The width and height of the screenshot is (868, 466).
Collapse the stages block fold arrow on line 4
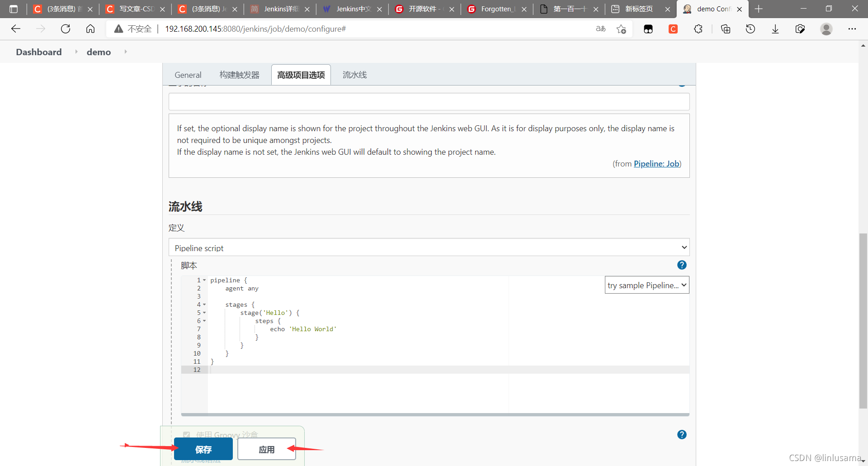pos(204,305)
